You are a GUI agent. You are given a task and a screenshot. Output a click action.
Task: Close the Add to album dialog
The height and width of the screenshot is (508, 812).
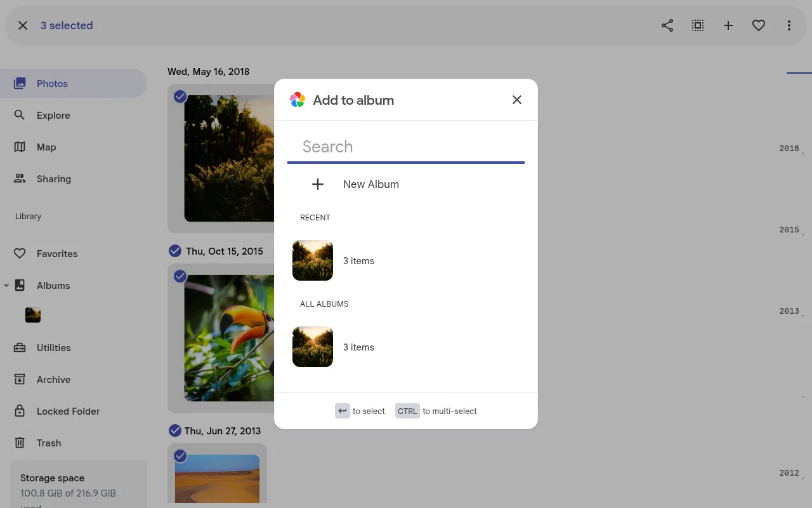[x=517, y=100]
